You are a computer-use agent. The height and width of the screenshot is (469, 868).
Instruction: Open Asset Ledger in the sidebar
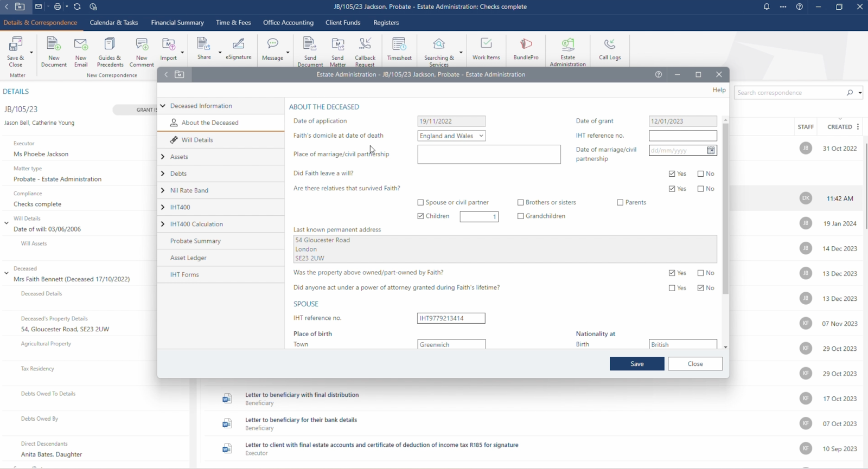(221, 258)
